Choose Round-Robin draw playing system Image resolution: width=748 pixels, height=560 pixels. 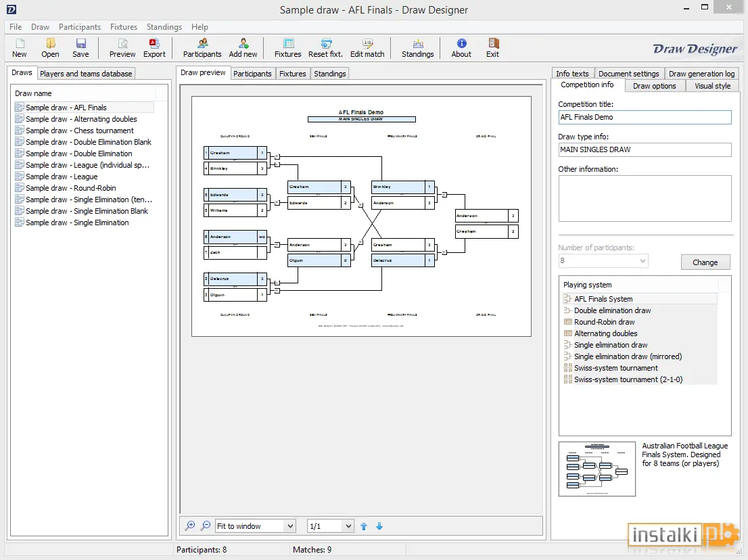coord(605,322)
